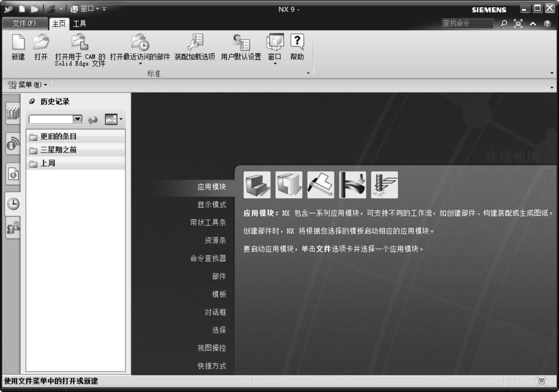Image resolution: width=559 pixels, height=392 pixels.
Task: Click the manufacturing drill module icon
Action: click(x=385, y=185)
